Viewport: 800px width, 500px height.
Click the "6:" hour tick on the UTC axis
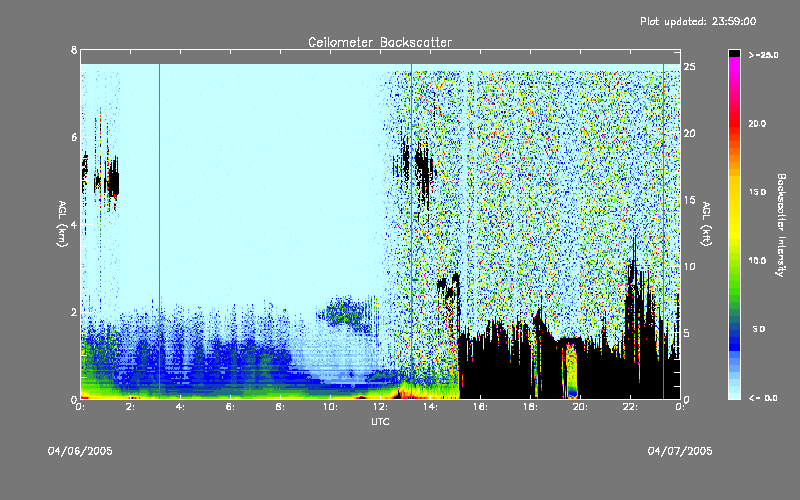pyautogui.click(x=230, y=407)
